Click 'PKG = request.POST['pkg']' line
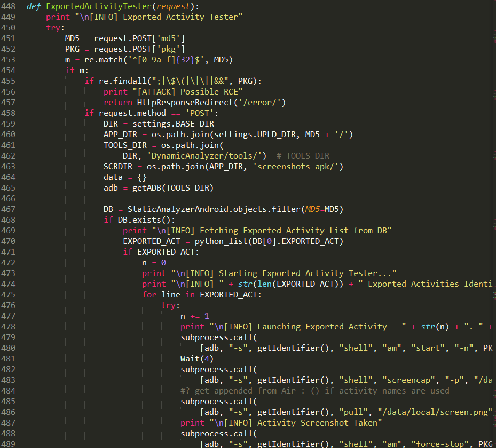The image size is (496, 448). pos(125,49)
